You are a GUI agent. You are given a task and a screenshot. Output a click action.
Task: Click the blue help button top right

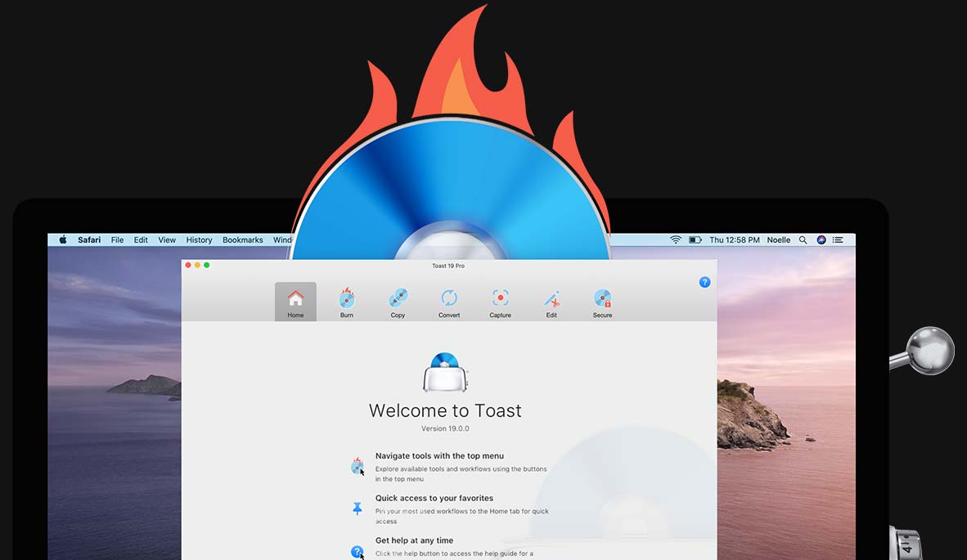point(705,282)
